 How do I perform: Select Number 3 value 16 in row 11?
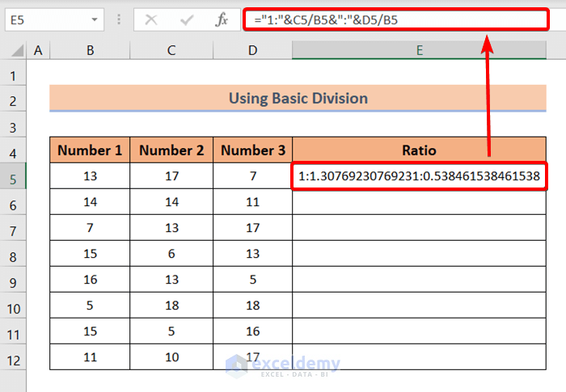(252, 331)
